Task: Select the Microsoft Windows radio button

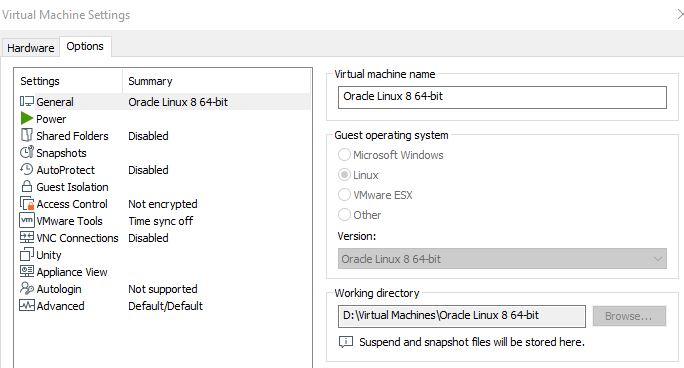Action: 344,155
